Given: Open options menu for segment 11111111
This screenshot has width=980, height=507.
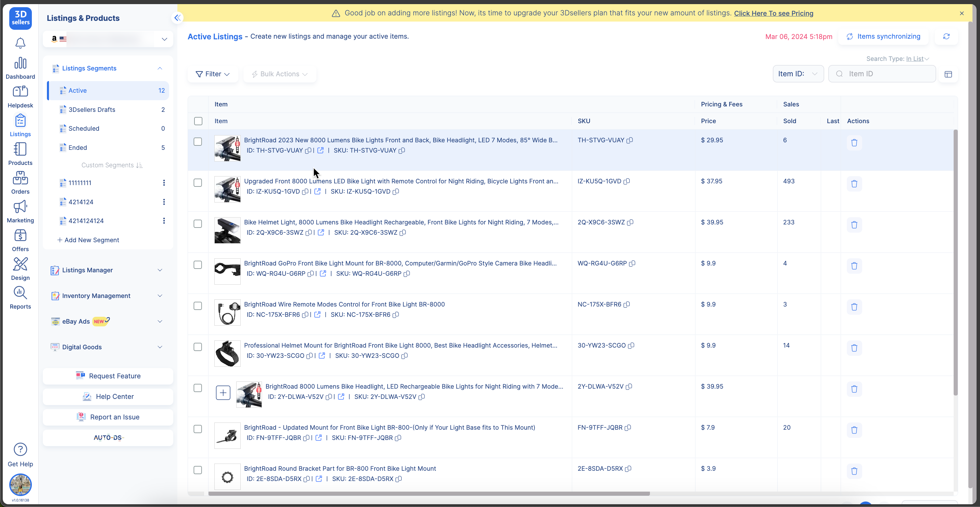Looking at the screenshot, I should pos(164,183).
